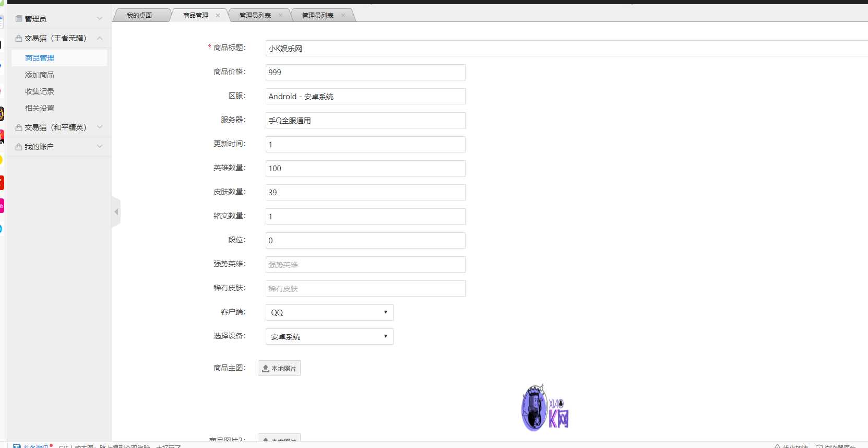Open the 选择设备 dropdown showing 安卓系统
This screenshot has width=868, height=448.
coord(329,336)
